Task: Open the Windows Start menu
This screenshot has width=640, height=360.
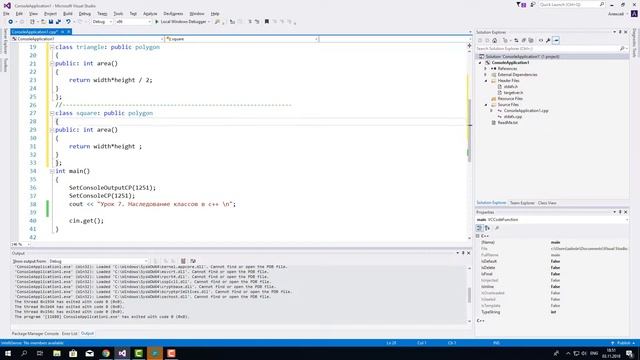Action: pos(8,353)
